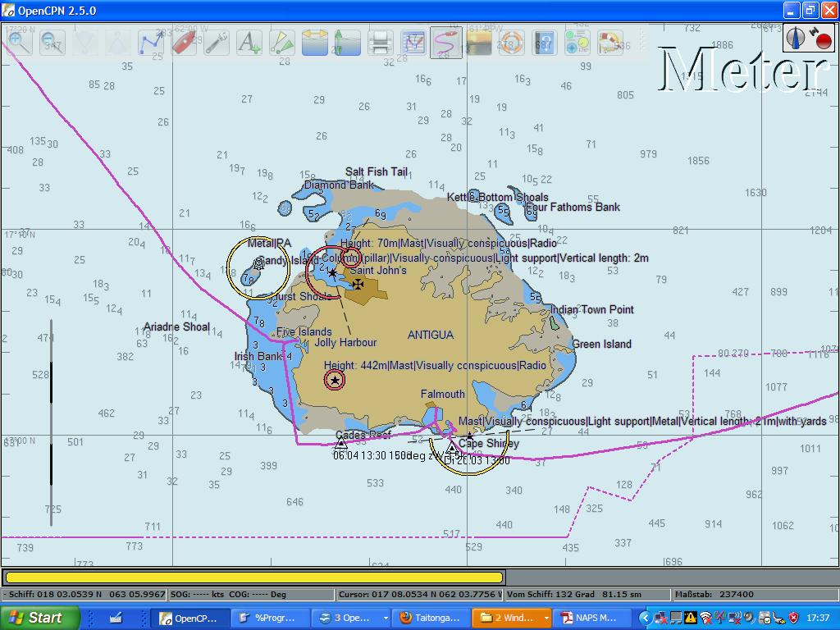This screenshot has height=630, width=840.
Task: Click the 'Vom Schiff: 132 Grad' field
Action: point(587,594)
